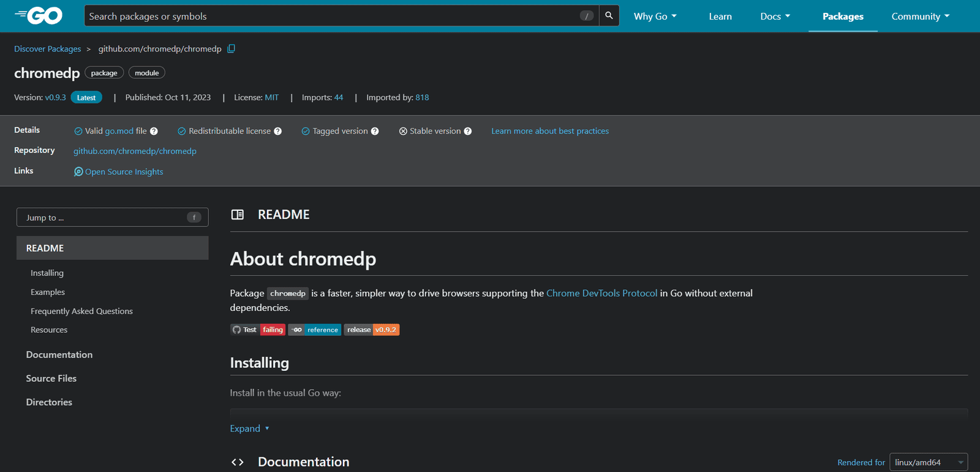Click the package chip next to chromedp

(104, 73)
